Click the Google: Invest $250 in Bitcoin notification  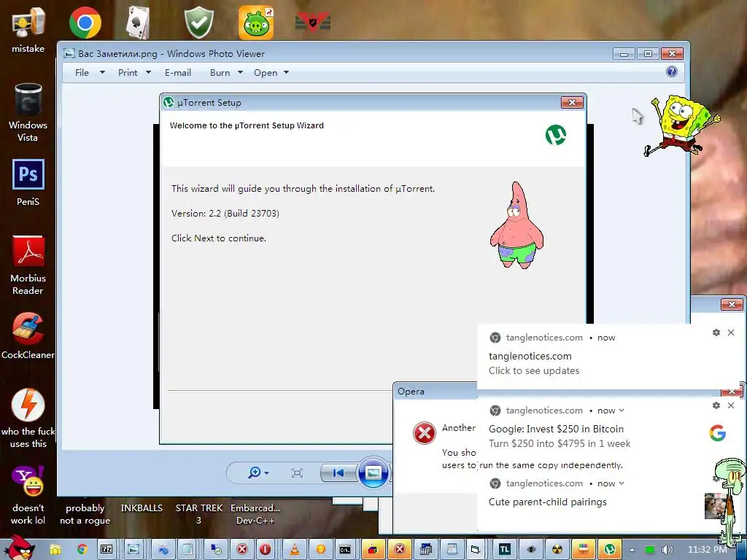click(556, 429)
